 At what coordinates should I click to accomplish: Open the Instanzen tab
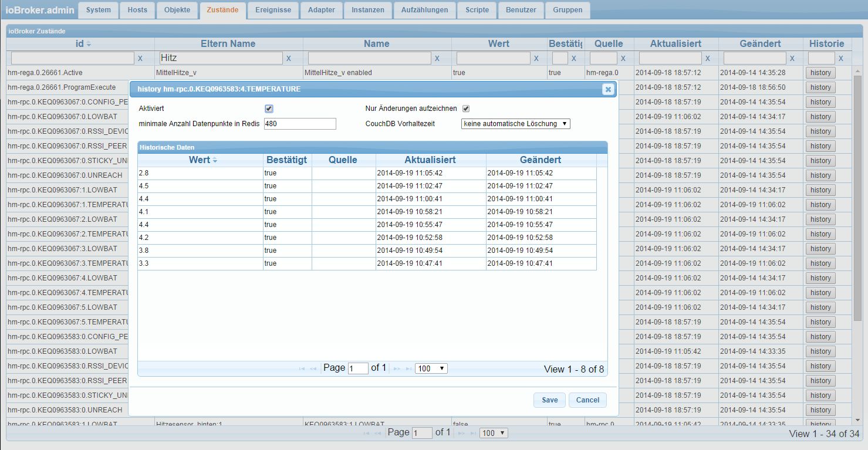pos(368,10)
